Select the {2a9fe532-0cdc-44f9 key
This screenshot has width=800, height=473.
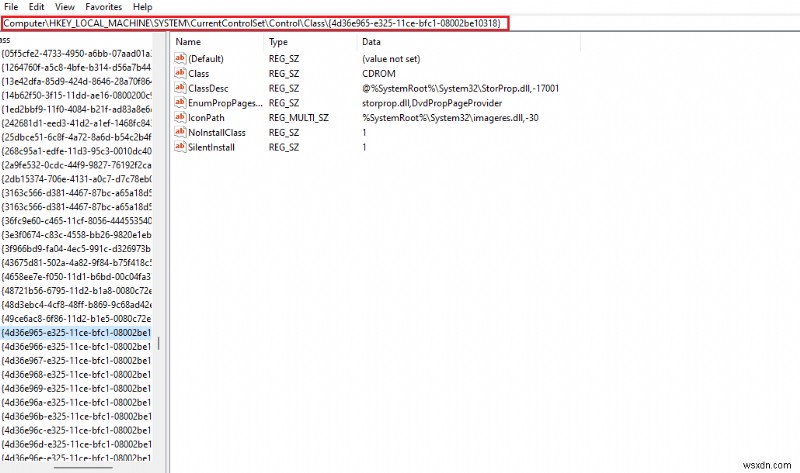(76, 165)
